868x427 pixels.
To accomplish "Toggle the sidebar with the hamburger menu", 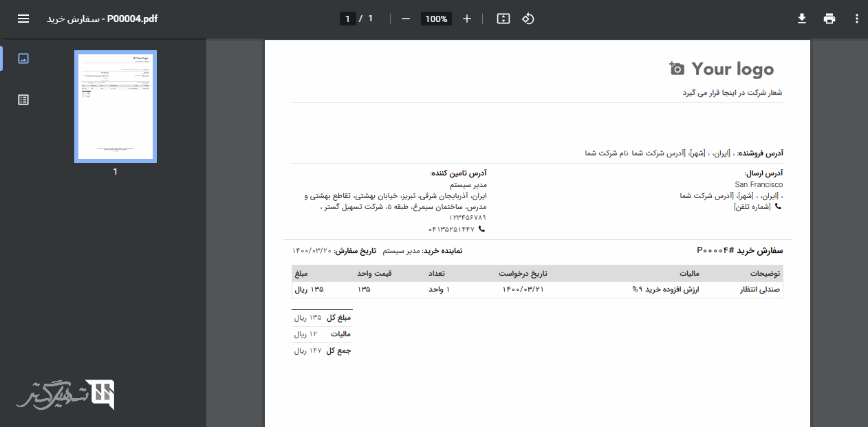I will (x=23, y=19).
